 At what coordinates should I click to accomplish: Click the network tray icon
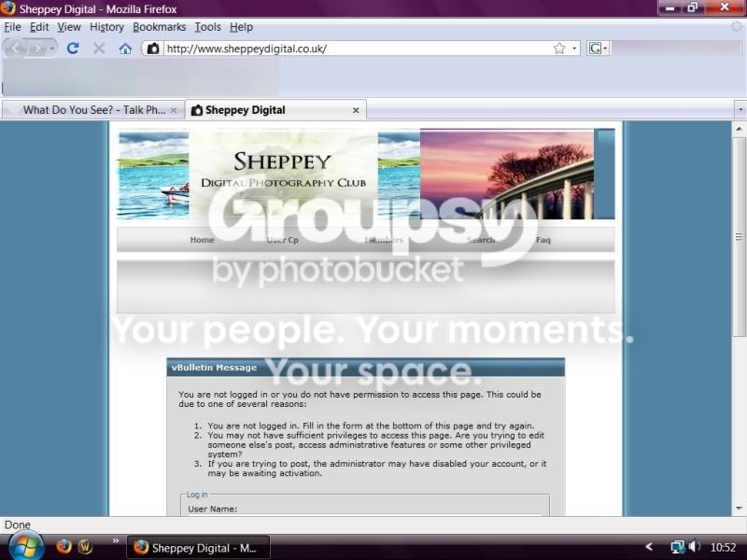pos(677,547)
